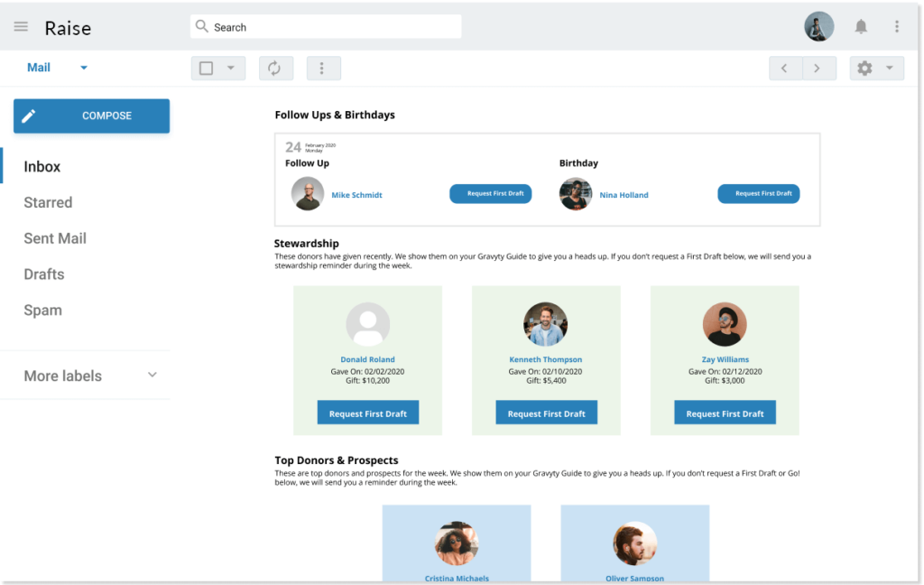924x585 pixels.
Task: Open the settings gear icon
Action: (x=866, y=68)
